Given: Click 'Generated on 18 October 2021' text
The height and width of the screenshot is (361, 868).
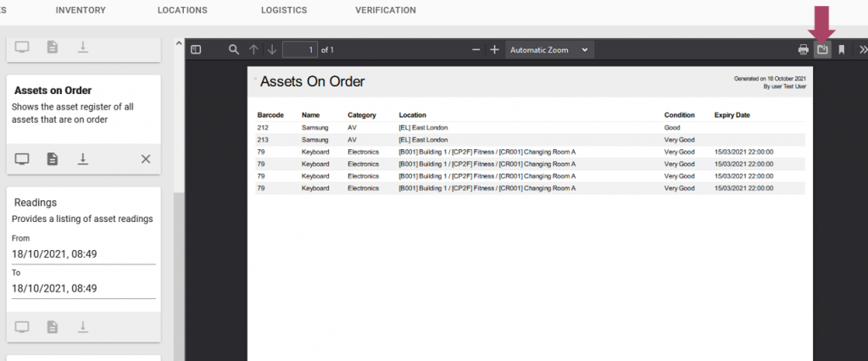Looking at the screenshot, I should click(770, 79).
